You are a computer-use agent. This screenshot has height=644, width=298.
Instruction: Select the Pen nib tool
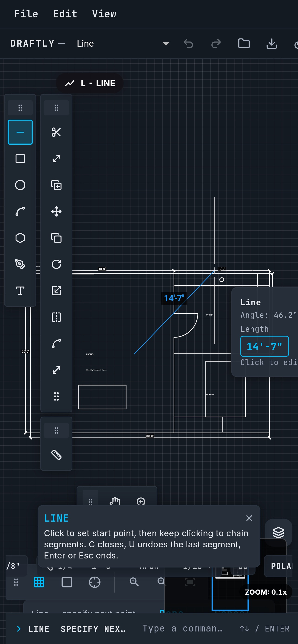click(20, 264)
